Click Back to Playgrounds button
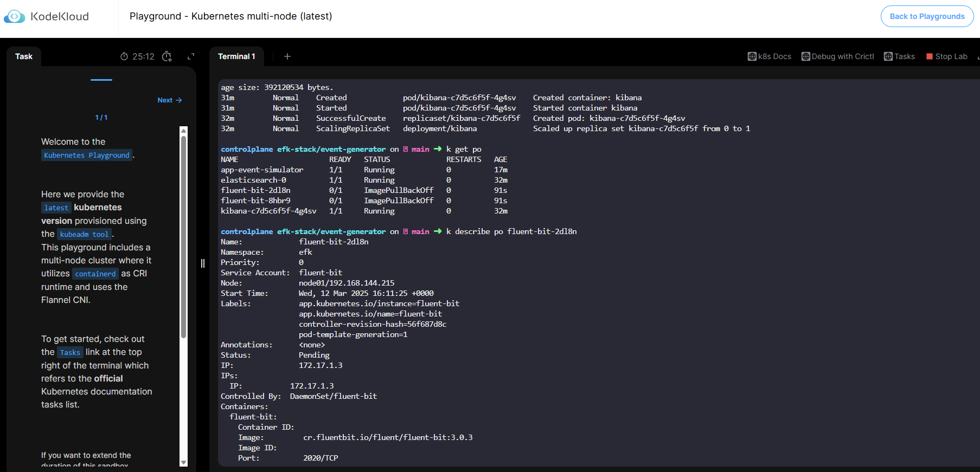The image size is (980, 472). click(927, 16)
